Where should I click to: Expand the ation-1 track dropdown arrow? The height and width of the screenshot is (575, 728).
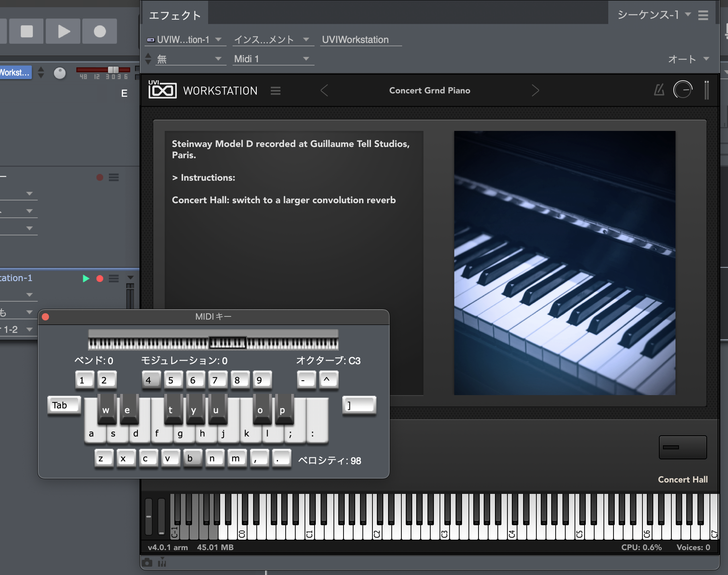[x=130, y=278]
